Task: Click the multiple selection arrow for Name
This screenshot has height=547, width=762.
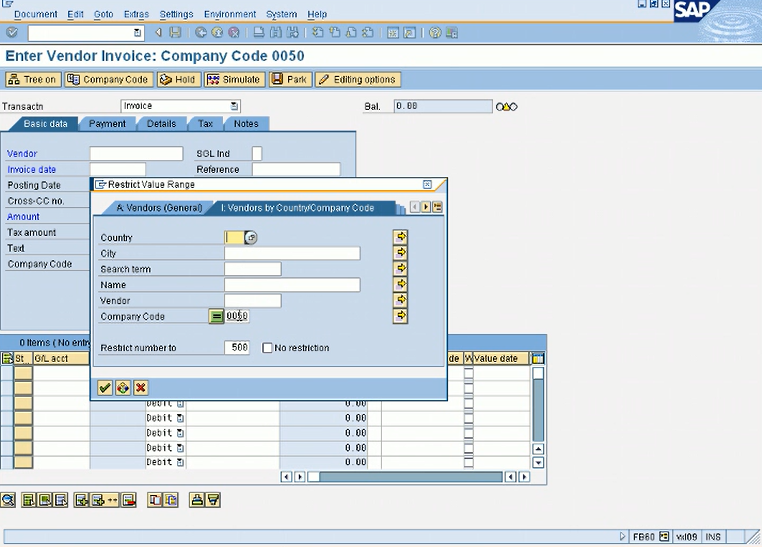Action: pos(400,284)
